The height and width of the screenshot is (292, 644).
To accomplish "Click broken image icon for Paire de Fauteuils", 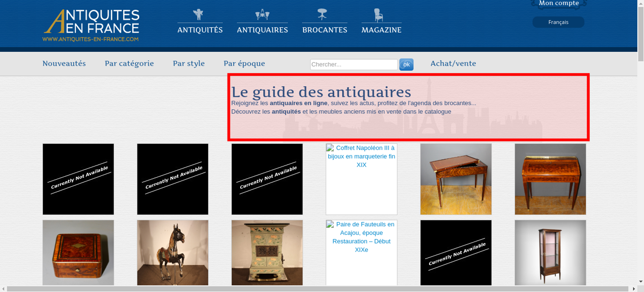I will (330, 224).
